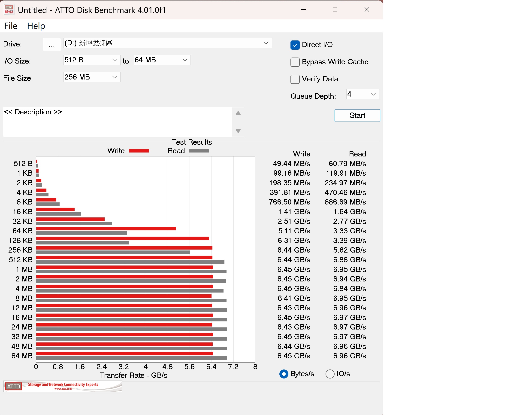Screen dimensions: 532x415
Task: Open the File menu
Action: [11, 26]
